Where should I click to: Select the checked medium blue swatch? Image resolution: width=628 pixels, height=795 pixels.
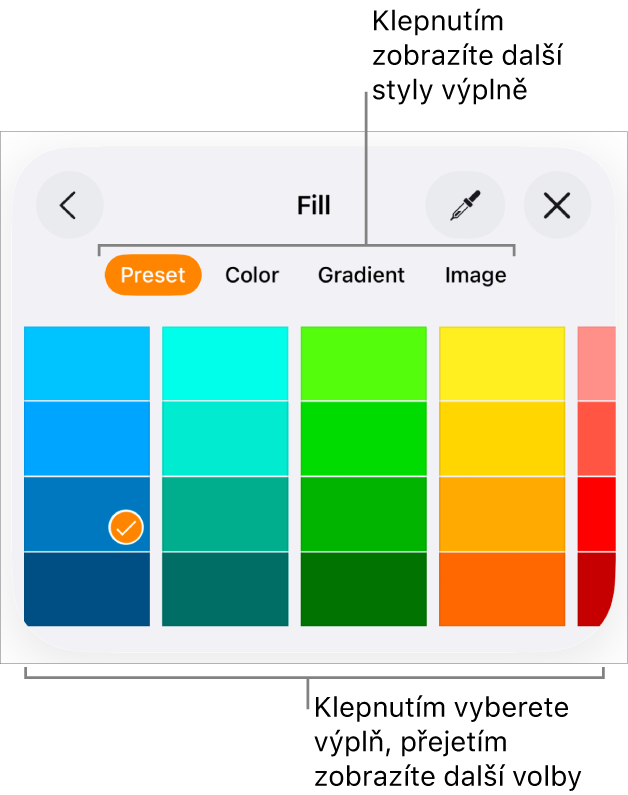coord(87,514)
